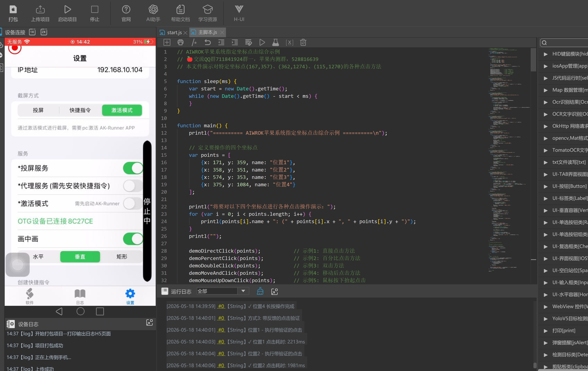Click the add new file plus icon in editor toolbar
The height and width of the screenshot is (371, 588).
tap(167, 42)
